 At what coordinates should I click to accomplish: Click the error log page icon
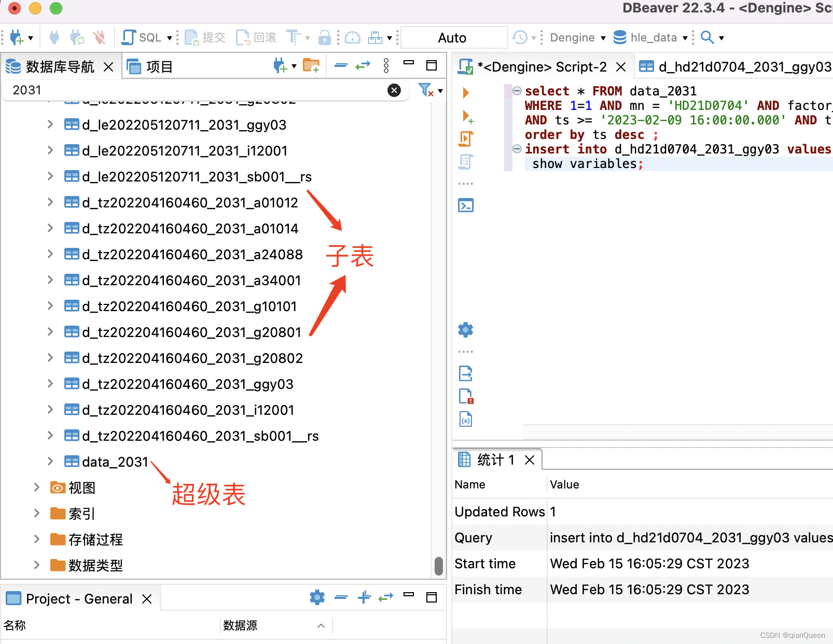(466, 396)
